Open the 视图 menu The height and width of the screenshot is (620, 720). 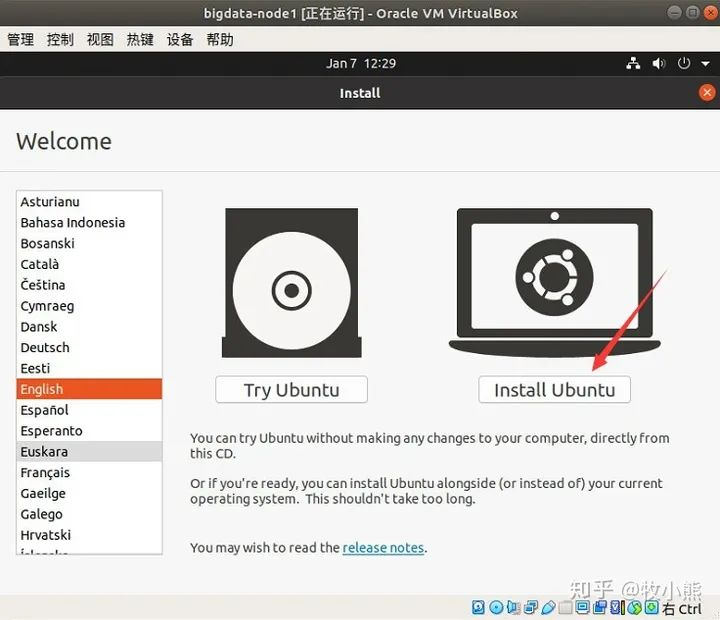coord(100,39)
